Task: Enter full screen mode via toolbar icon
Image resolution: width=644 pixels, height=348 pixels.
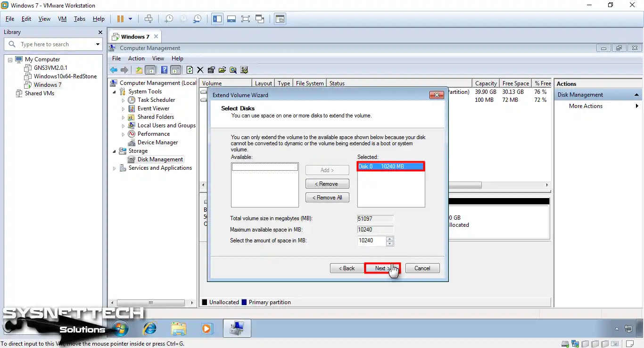Action: 245,19
